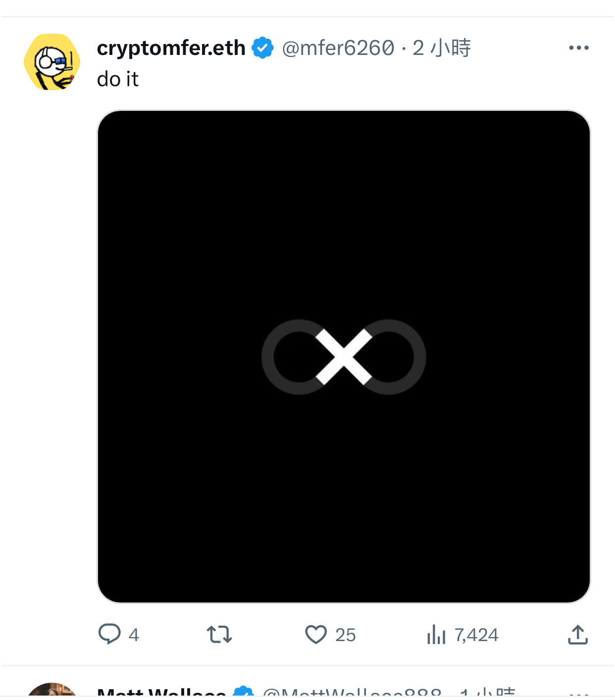Click the cryptomfer.eth display name

[171, 48]
